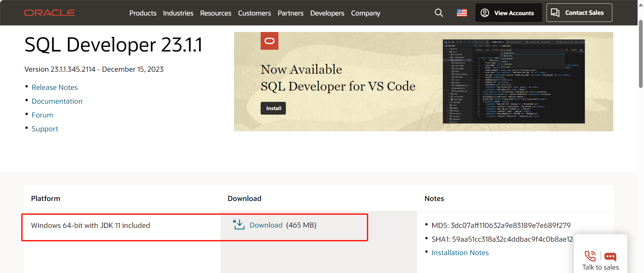This screenshot has height=273, width=644.
Task: Open the Developers menu
Action: pyautogui.click(x=327, y=13)
